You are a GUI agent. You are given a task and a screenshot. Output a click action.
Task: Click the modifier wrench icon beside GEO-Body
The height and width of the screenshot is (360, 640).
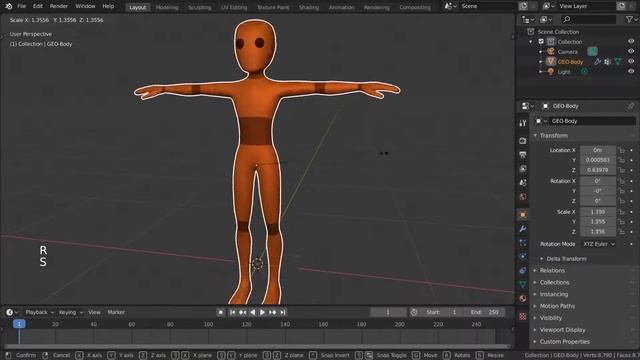coord(598,62)
